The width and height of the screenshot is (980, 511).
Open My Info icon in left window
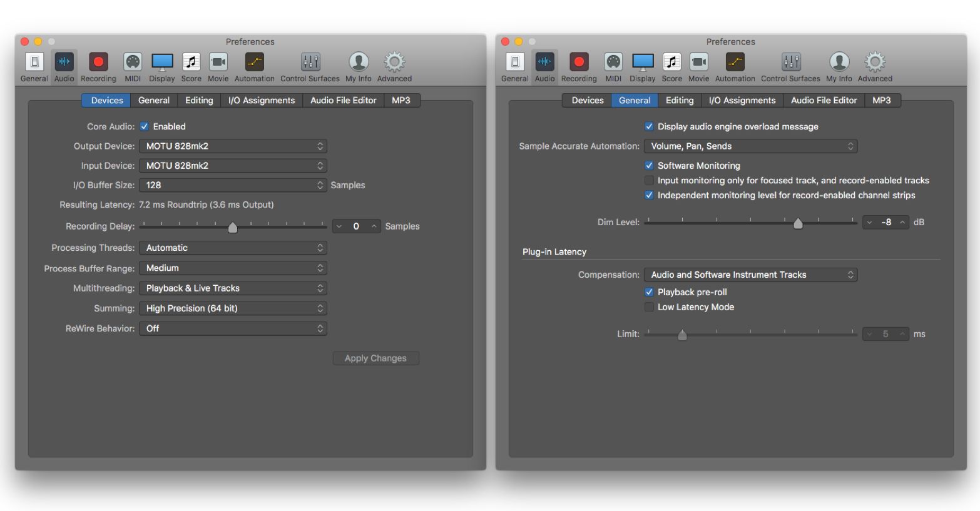[x=359, y=62]
